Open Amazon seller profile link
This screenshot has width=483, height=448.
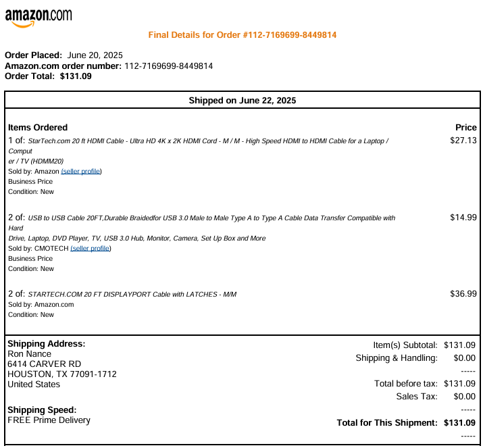click(x=81, y=172)
